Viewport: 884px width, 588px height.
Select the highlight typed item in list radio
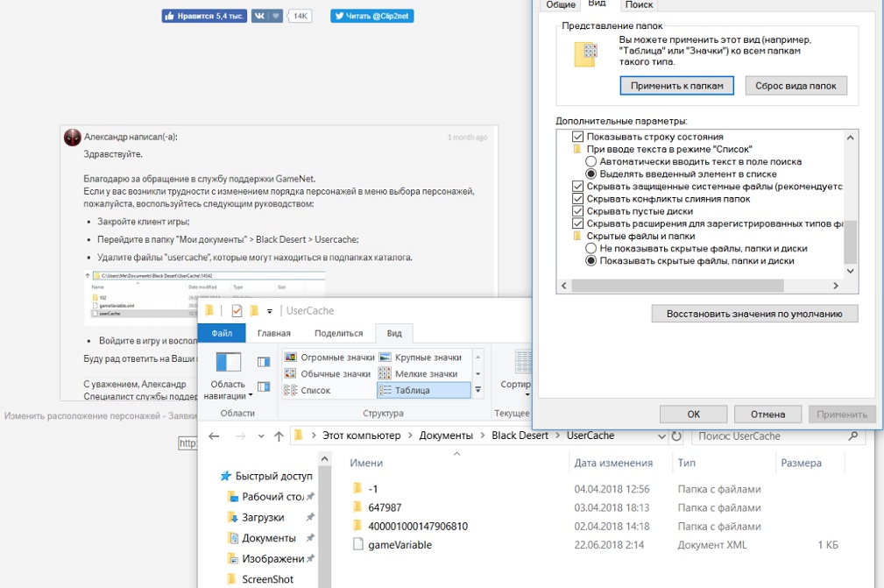pos(591,174)
